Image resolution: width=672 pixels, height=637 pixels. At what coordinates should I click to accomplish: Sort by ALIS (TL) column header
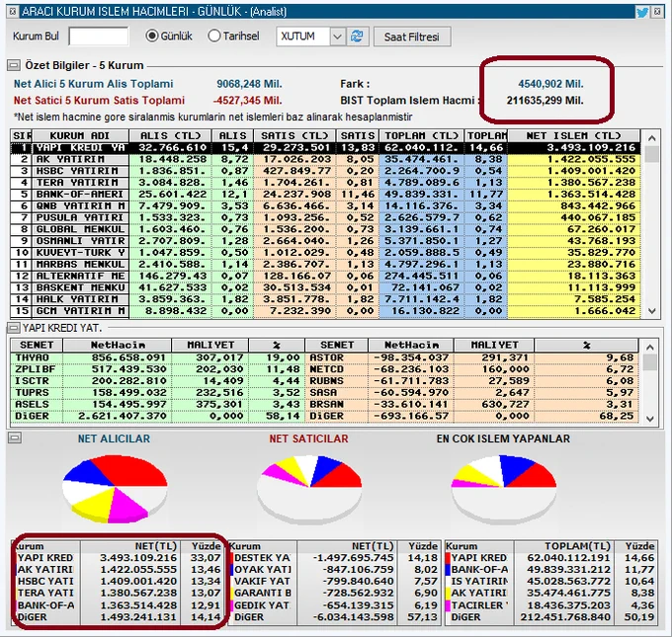(170, 136)
